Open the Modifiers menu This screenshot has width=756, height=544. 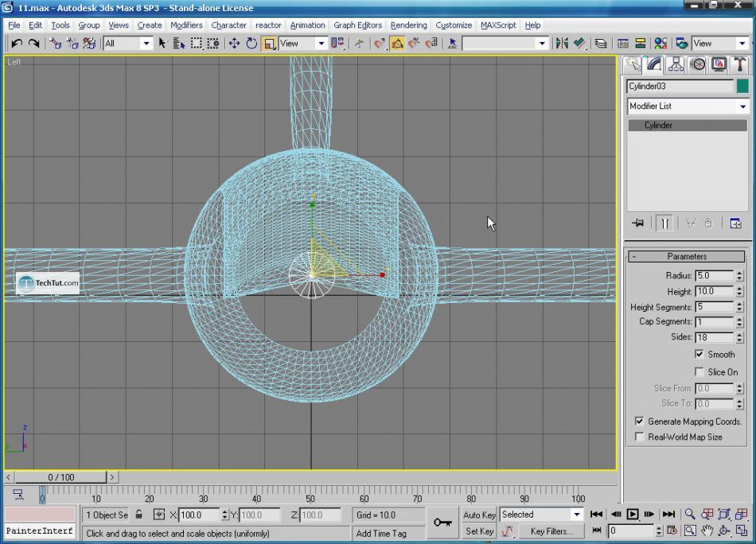186,25
